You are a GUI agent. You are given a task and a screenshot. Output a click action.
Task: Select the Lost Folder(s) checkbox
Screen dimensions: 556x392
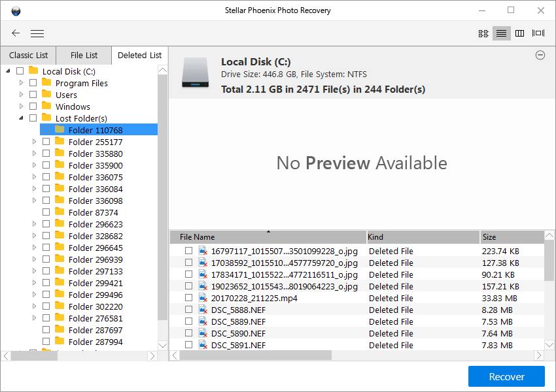(33, 118)
